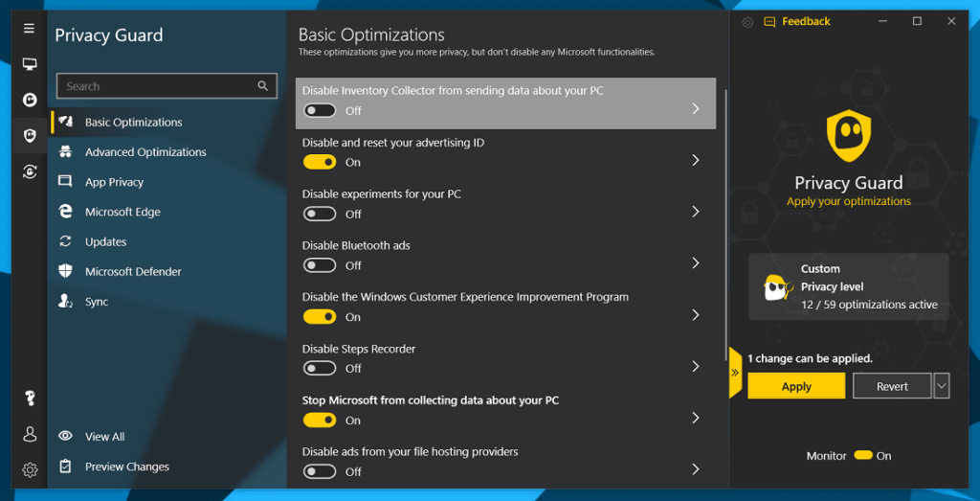The width and height of the screenshot is (980, 501).
Task: Click the Apply button
Action: pyautogui.click(x=796, y=386)
